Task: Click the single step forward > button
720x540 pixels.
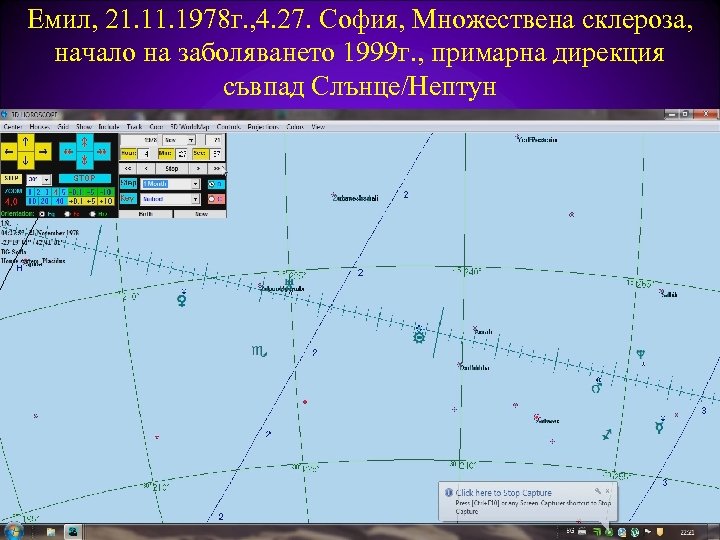Action: coord(198,169)
